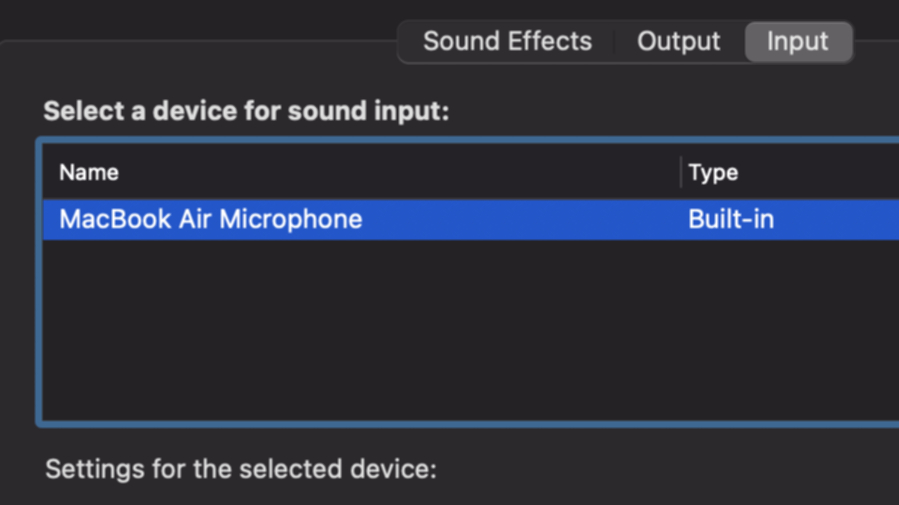Click the blue left border of the device list
Viewport: 899px width, 505px height.
(x=39, y=282)
